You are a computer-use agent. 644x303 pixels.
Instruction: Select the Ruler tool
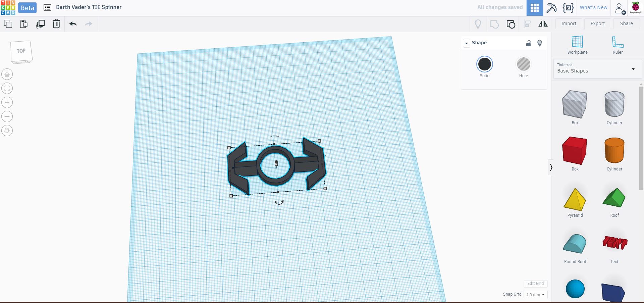pyautogui.click(x=618, y=45)
